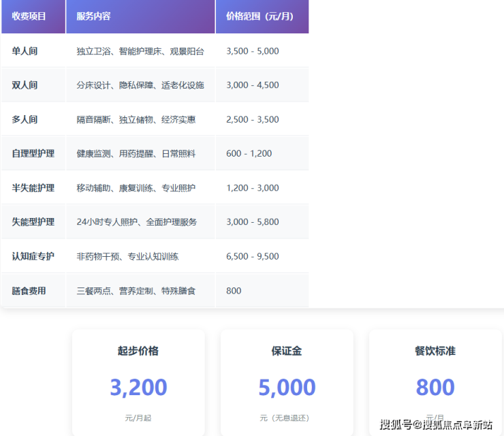Select the 餐饮标准 card title

435,351
